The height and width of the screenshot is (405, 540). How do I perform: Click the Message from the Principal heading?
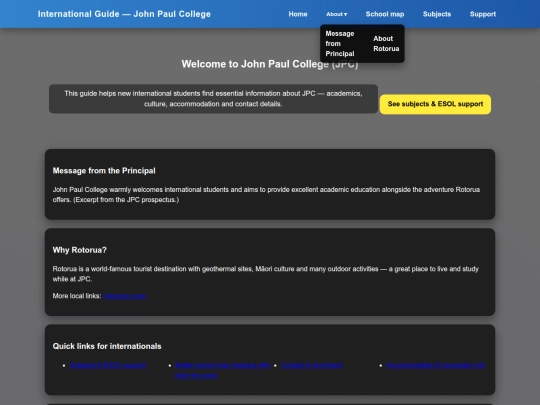(104, 171)
